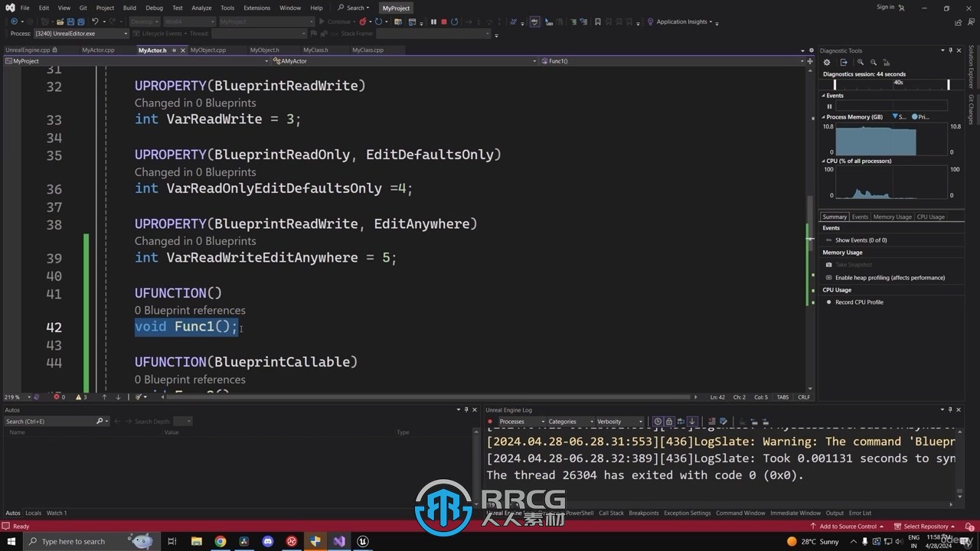Open the Func1() member navigation dropdown

(674, 61)
